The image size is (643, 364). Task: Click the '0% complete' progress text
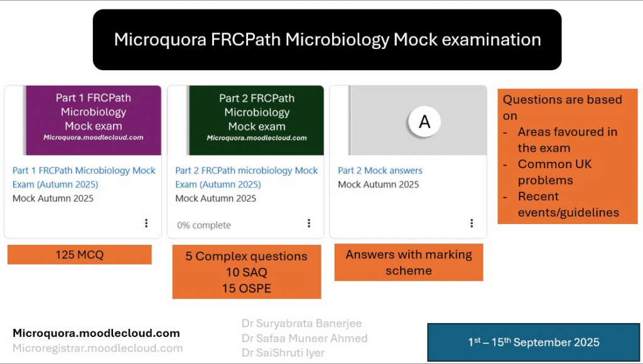point(203,225)
